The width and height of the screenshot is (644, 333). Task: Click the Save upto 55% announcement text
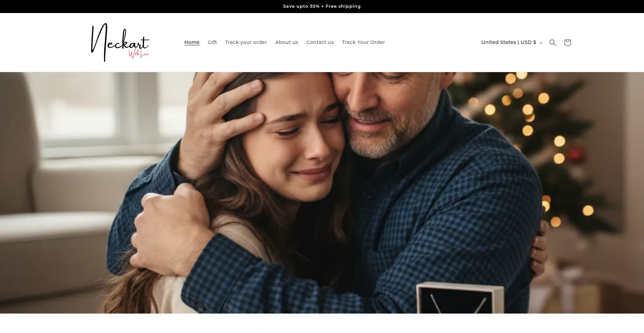(322, 6)
